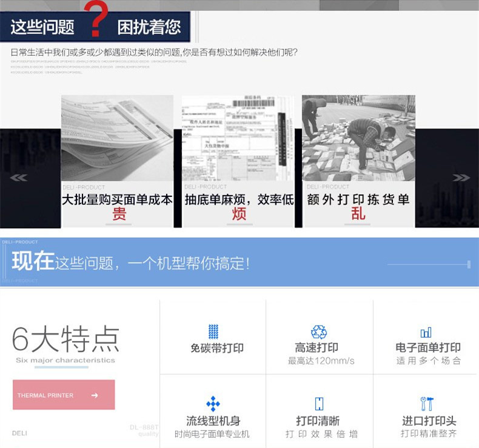Click the 高速打印 feature label
Viewport: 479px width, 448px height.
(x=317, y=347)
